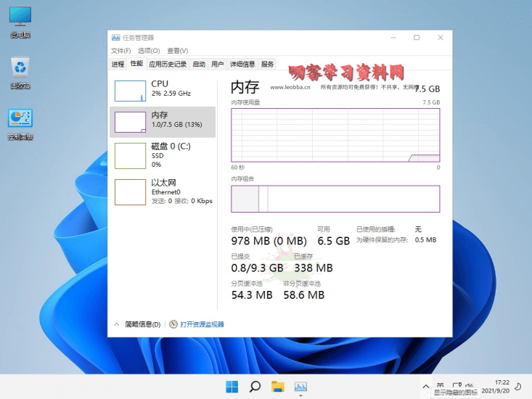Close the Task Manager window
532x399 pixels.
pyautogui.click(x=441, y=37)
